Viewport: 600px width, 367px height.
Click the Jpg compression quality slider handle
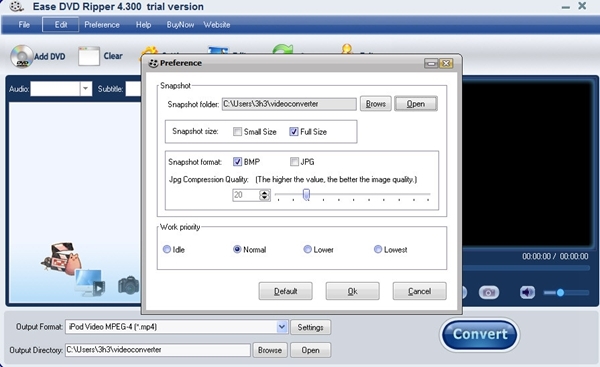coord(306,194)
